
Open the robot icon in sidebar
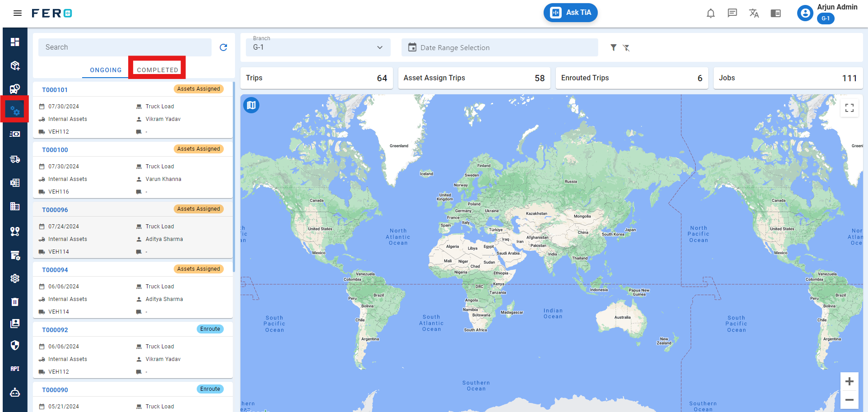(15, 392)
